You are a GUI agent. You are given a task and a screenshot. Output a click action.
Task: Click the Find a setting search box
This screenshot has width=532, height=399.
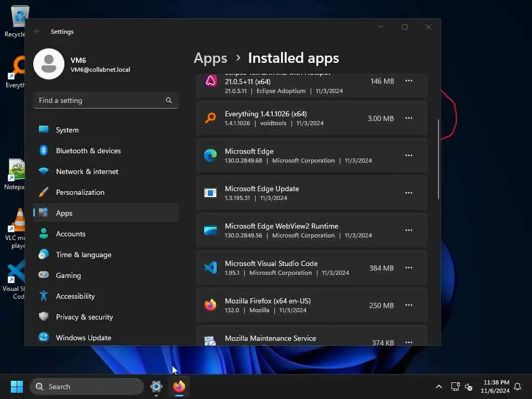point(106,100)
